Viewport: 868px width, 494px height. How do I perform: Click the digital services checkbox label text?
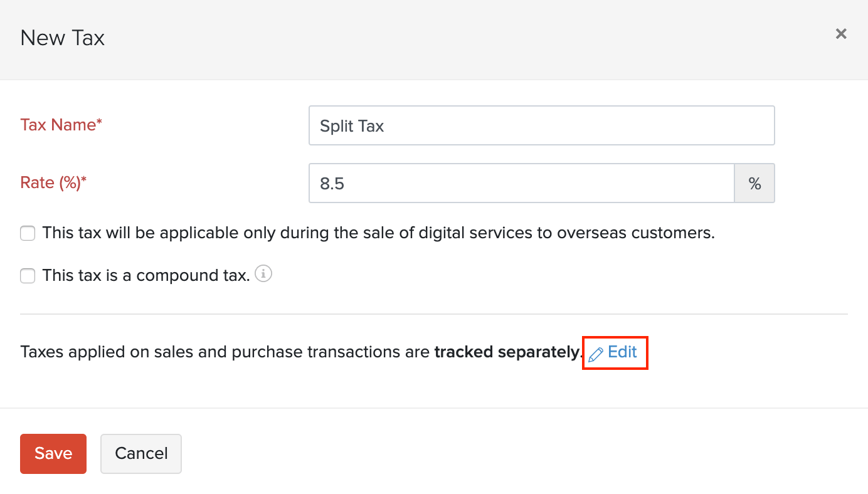coord(378,233)
